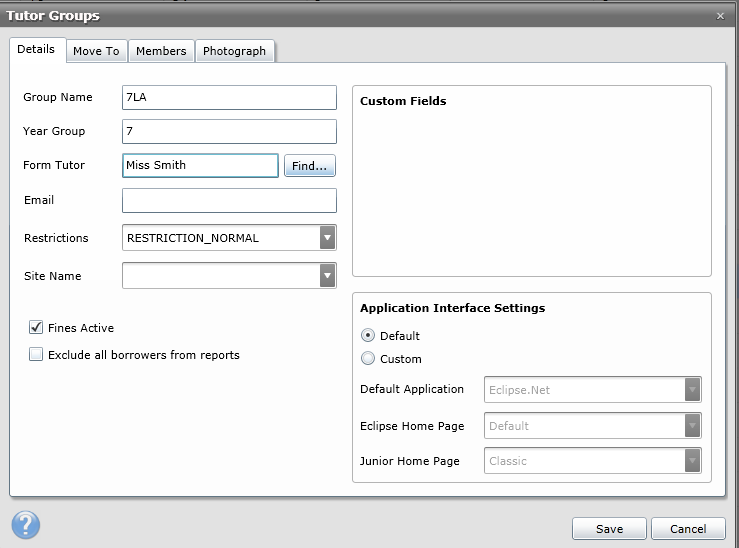Select the Details tab
The image size is (739, 548).
(x=36, y=50)
